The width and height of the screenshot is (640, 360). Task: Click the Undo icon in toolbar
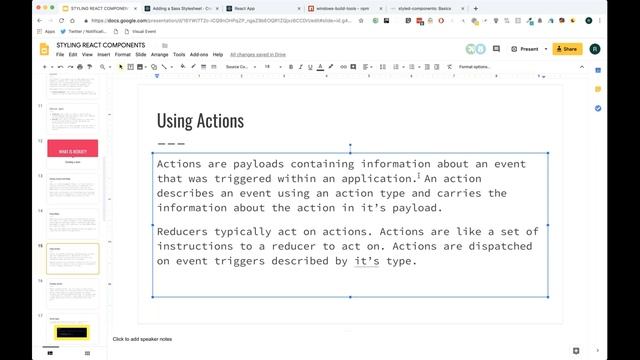(x=60, y=67)
